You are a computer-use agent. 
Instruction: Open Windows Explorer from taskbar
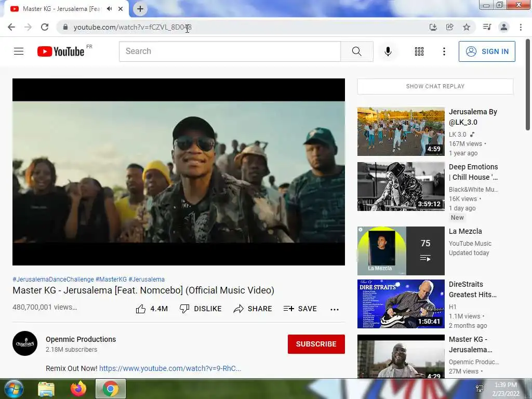tap(46, 389)
